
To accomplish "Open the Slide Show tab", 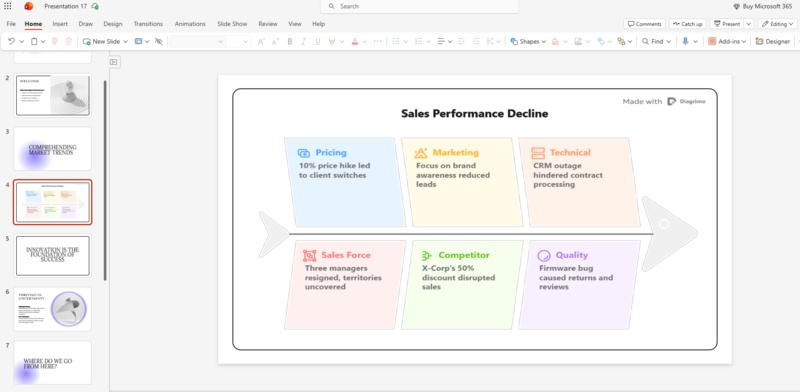I will pos(232,24).
